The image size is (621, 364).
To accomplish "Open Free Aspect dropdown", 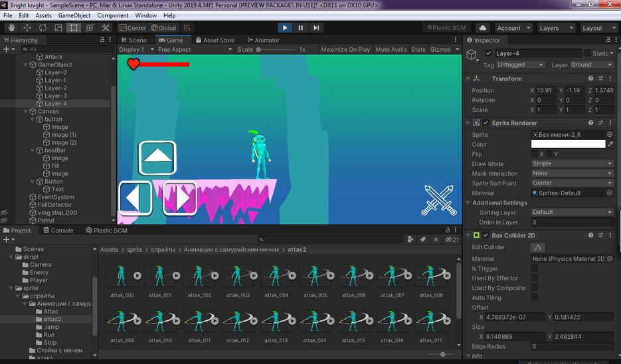I will [x=195, y=50].
